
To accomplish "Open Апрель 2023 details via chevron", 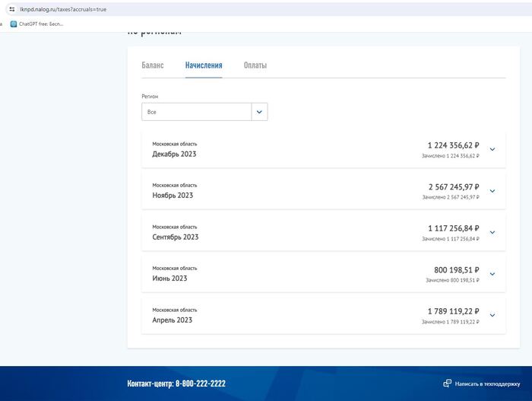I will click(492, 315).
